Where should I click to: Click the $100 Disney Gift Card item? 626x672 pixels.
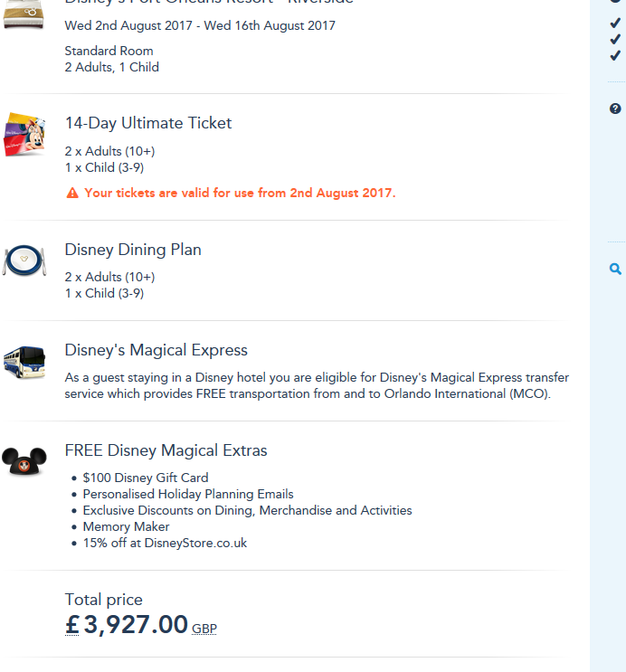pos(145,478)
